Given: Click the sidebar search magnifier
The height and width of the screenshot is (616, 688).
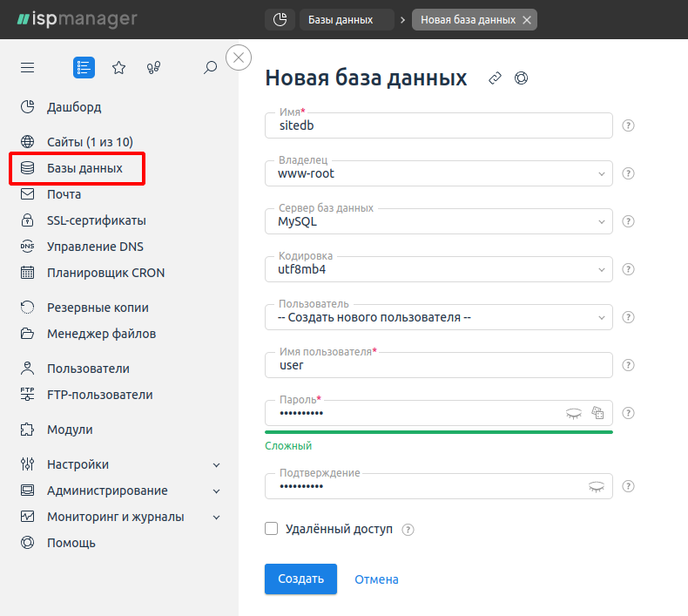Looking at the screenshot, I should pyautogui.click(x=210, y=68).
